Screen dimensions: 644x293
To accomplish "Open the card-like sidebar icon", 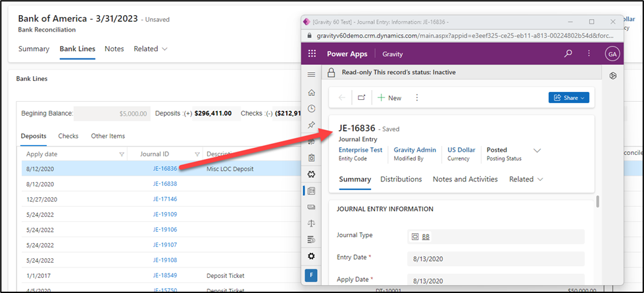I will pyautogui.click(x=311, y=207).
